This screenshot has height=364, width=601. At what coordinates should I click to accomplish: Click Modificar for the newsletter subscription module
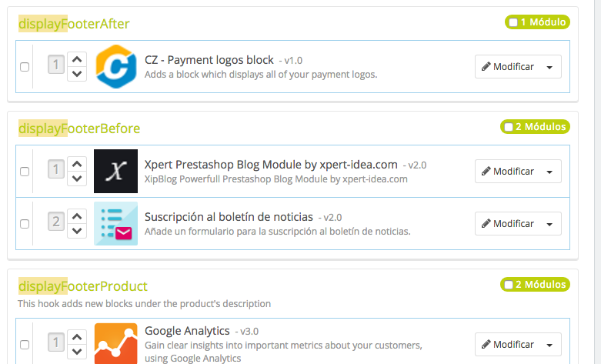508,224
